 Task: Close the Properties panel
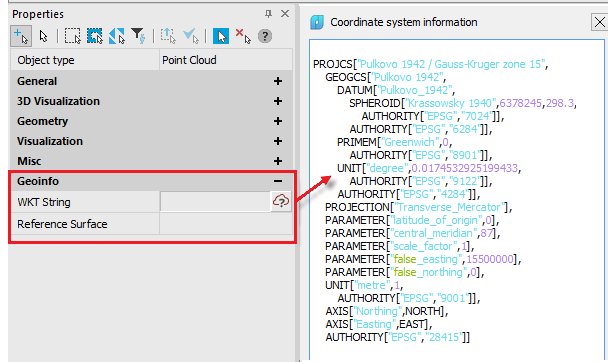pyautogui.click(x=285, y=14)
